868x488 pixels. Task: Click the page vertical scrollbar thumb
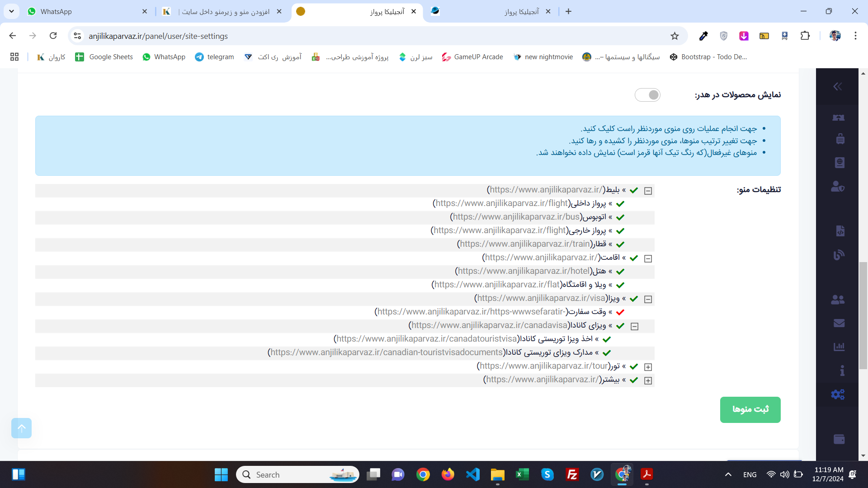tap(863, 315)
